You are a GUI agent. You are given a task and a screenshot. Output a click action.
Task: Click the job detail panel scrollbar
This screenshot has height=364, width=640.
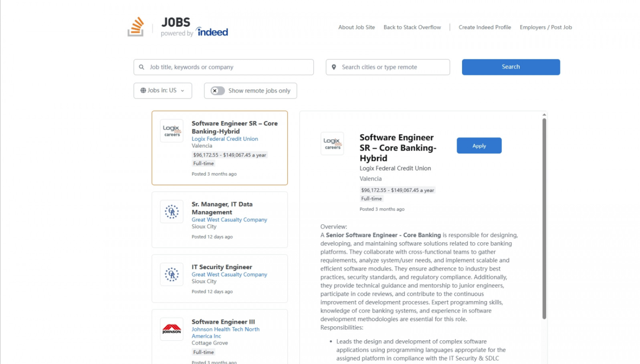pyautogui.click(x=544, y=219)
